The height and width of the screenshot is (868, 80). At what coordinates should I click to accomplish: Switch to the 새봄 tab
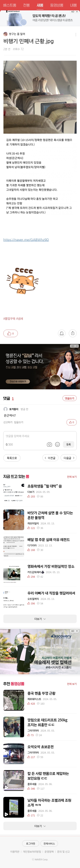pyautogui.click(x=40, y=5)
